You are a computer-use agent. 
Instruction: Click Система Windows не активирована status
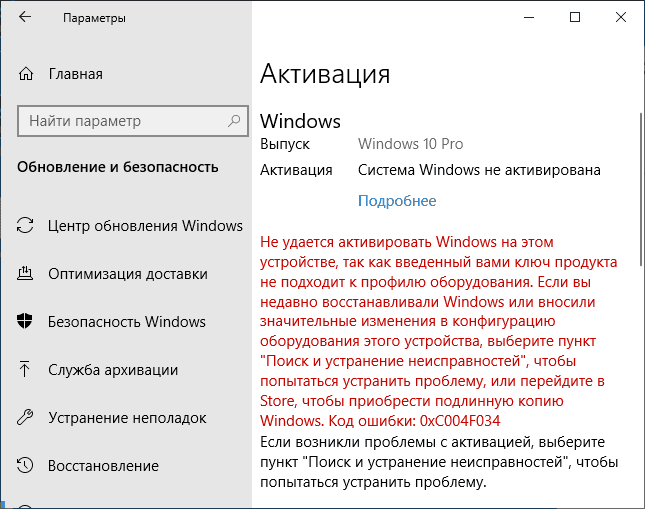pyautogui.click(x=479, y=170)
